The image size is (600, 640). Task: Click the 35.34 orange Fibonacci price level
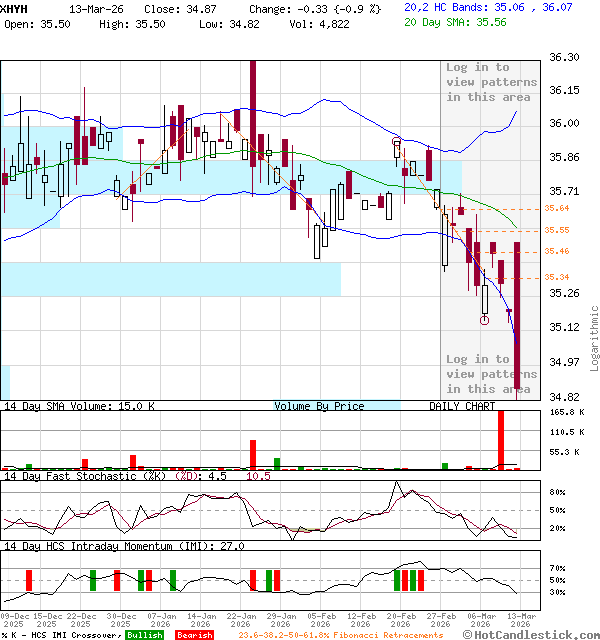[x=557, y=277]
